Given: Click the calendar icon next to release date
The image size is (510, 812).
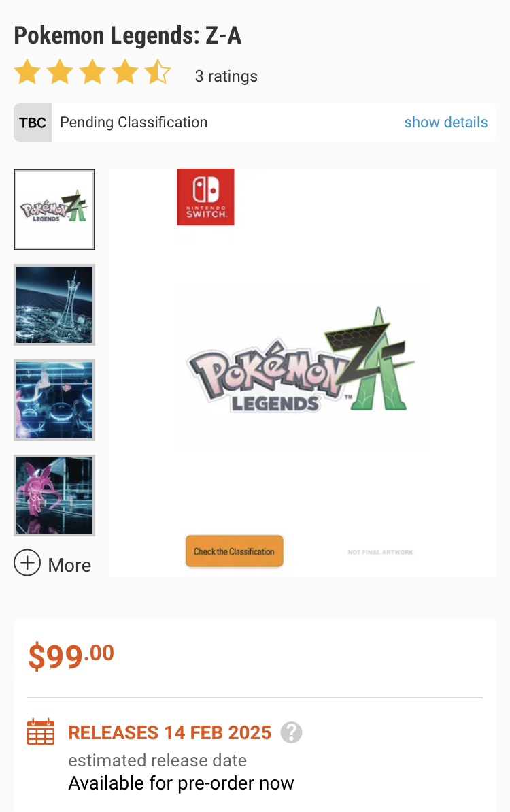Looking at the screenshot, I should (41, 732).
